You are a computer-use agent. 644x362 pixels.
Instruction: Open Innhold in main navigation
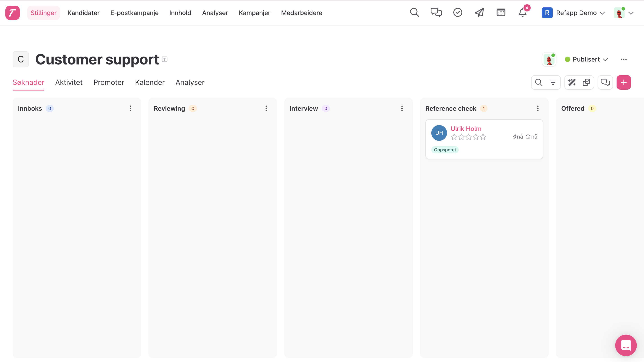[x=180, y=13]
